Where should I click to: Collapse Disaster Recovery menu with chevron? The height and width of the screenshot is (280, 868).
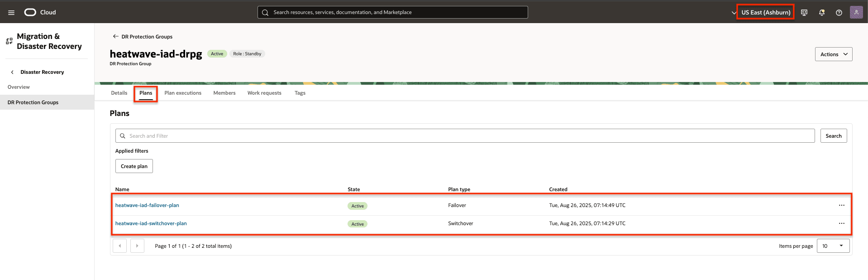[x=12, y=72]
